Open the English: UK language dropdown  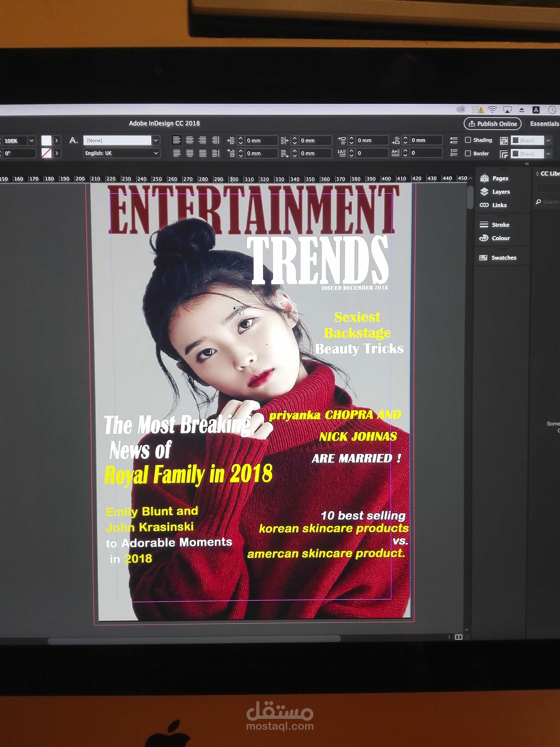pyautogui.click(x=155, y=153)
